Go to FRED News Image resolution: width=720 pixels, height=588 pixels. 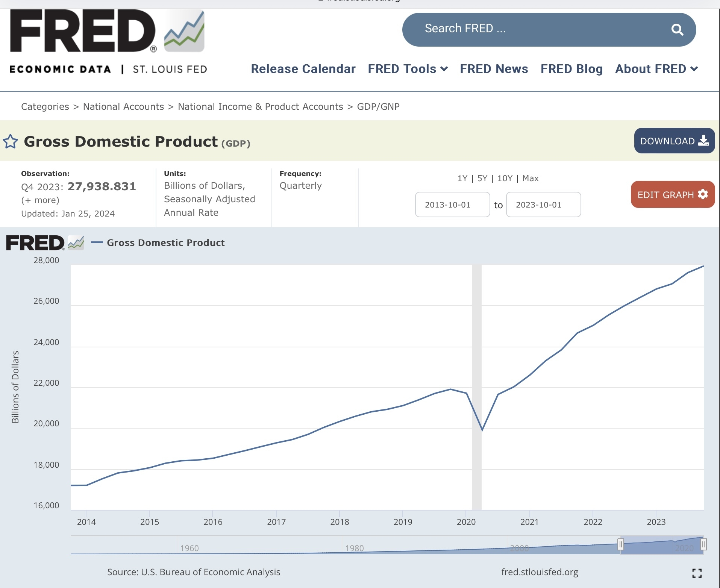pyautogui.click(x=494, y=69)
